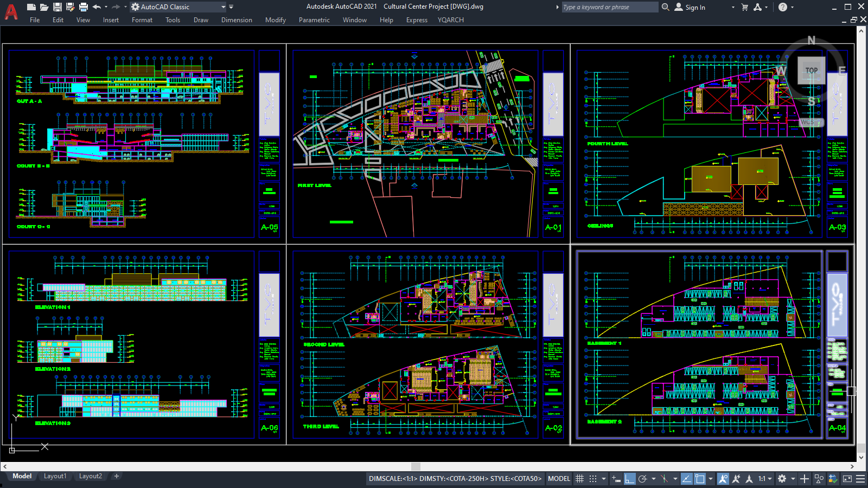Toggle Ortho mode in the status bar
This screenshot has width=868, height=488.
click(x=629, y=479)
